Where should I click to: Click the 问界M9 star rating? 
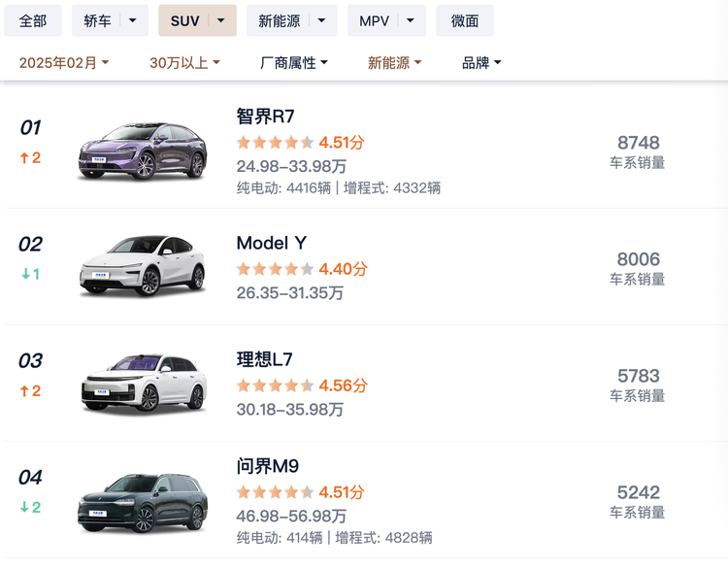(275, 492)
